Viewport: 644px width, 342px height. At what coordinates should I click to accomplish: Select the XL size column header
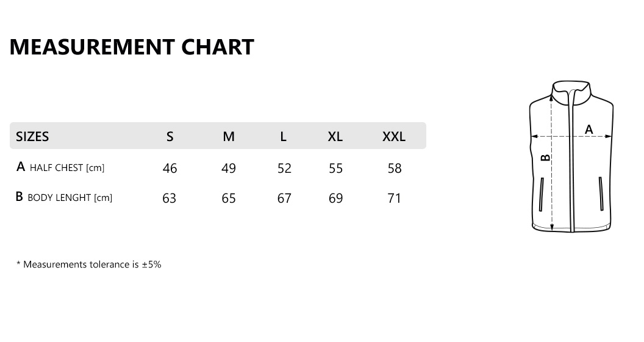point(335,136)
